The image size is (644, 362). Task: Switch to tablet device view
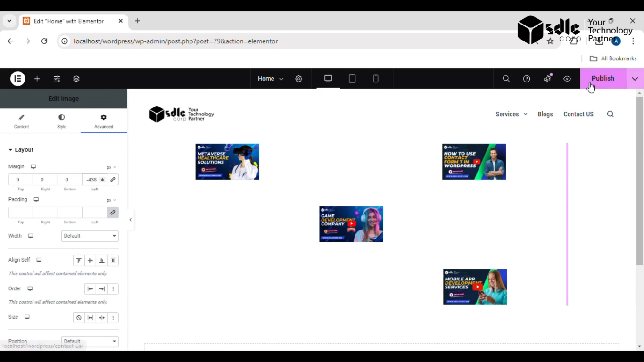pos(352,79)
